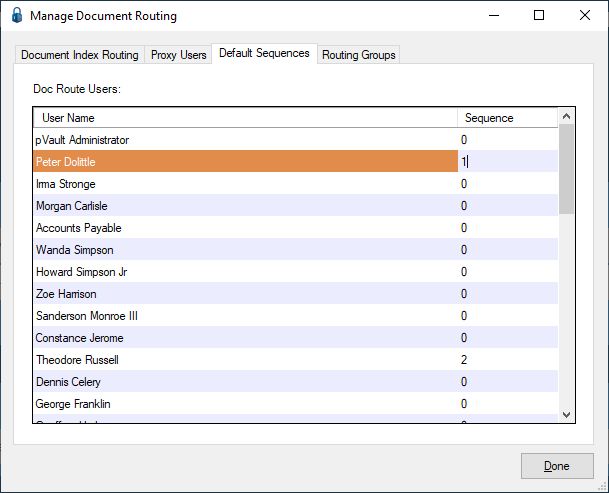This screenshot has width=609, height=493.
Task: Select the Default Sequences tab
Action: click(x=264, y=53)
